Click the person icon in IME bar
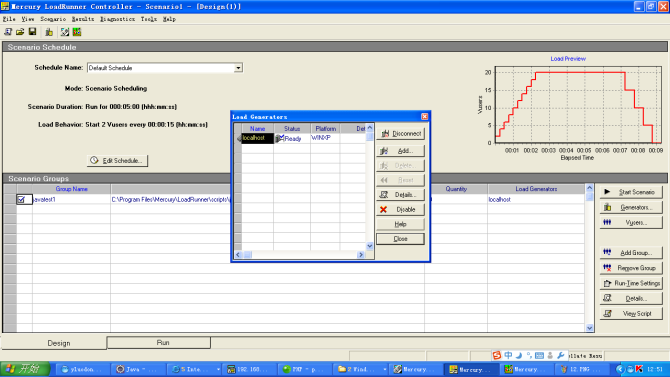Viewport: 670px width, 377px height. (550, 355)
